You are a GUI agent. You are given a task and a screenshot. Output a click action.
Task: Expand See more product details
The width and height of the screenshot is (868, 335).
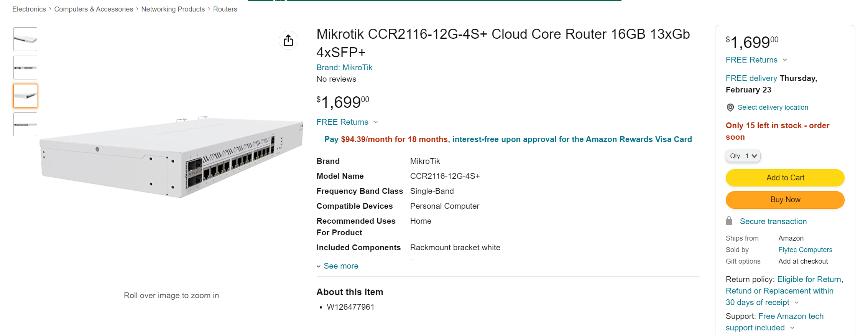coord(338,266)
